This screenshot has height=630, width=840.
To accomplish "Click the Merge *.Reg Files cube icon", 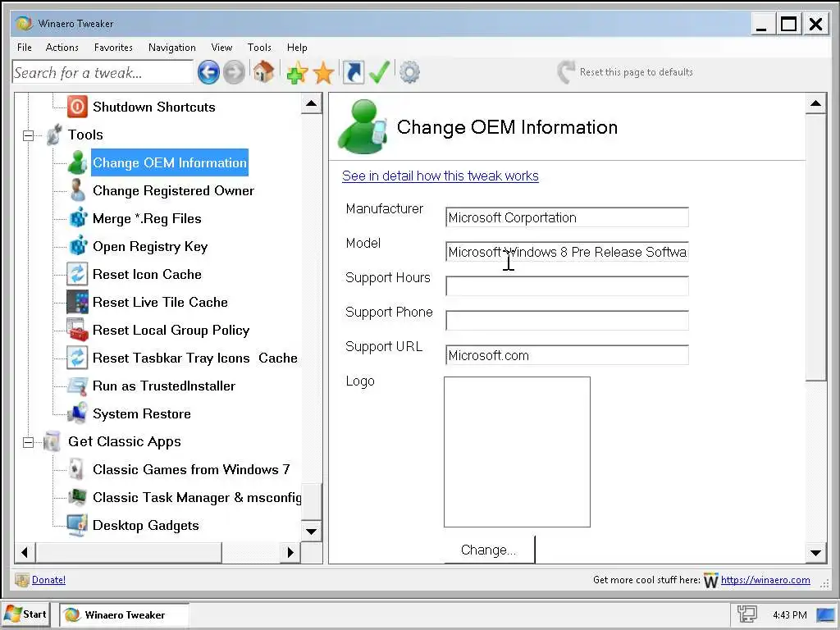I will pos(78,218).
